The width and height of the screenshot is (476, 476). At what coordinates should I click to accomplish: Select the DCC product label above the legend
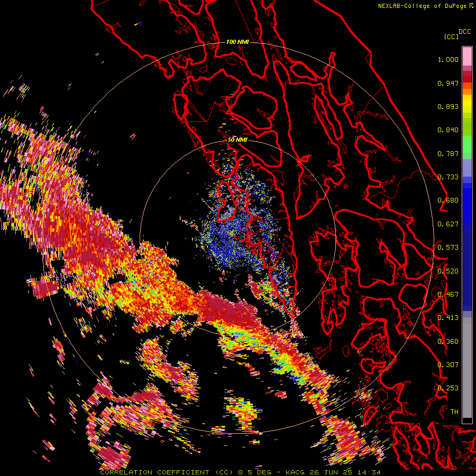click(x=465, y=32)
